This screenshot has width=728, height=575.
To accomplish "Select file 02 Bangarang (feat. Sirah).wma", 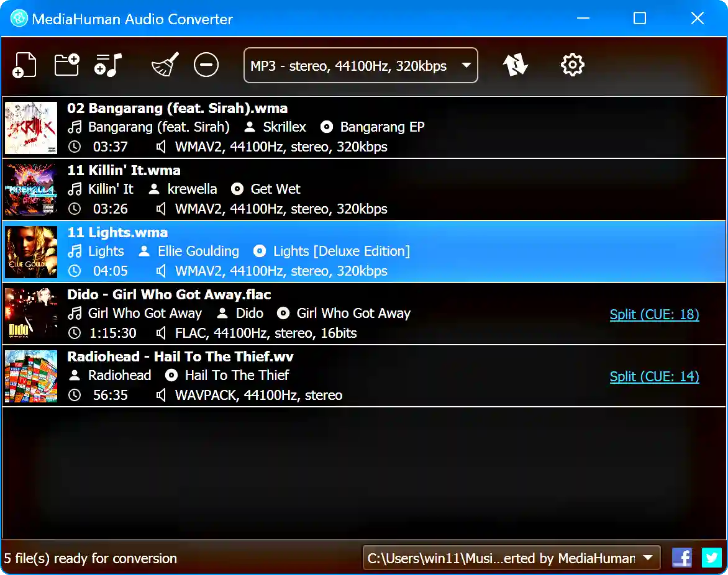I will tap(364, 128).
